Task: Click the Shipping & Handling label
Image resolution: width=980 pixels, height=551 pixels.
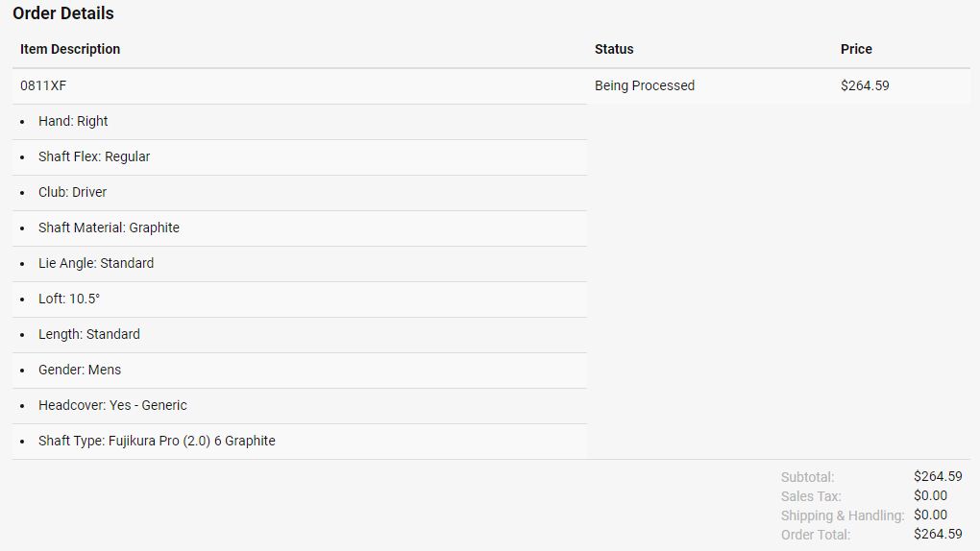Action: [x=842, y=515]
